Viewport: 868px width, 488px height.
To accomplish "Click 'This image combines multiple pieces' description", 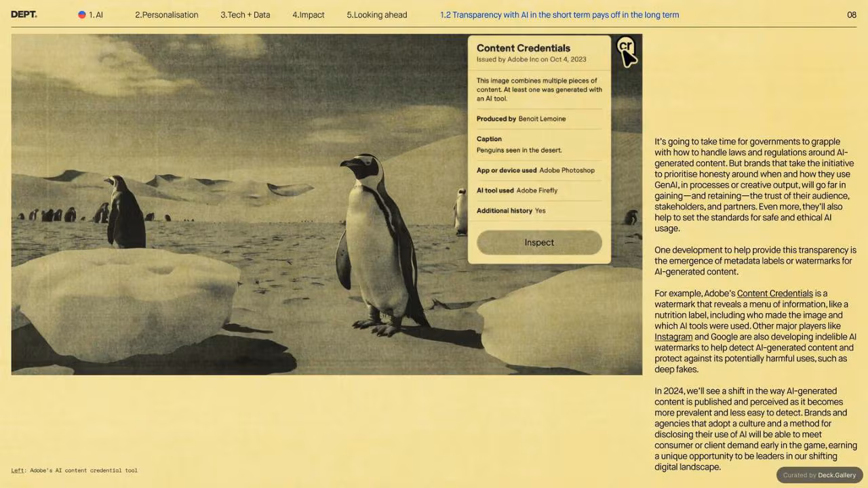I will (539, 89).
